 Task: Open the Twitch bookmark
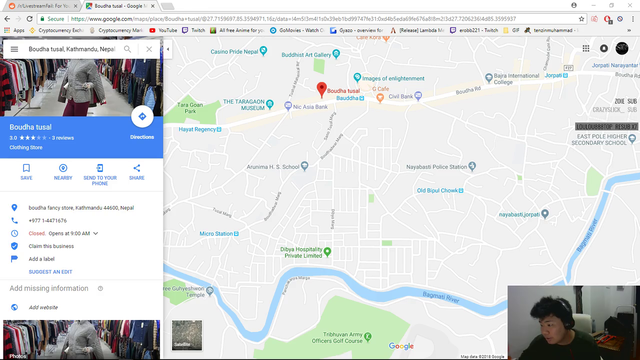193,30
